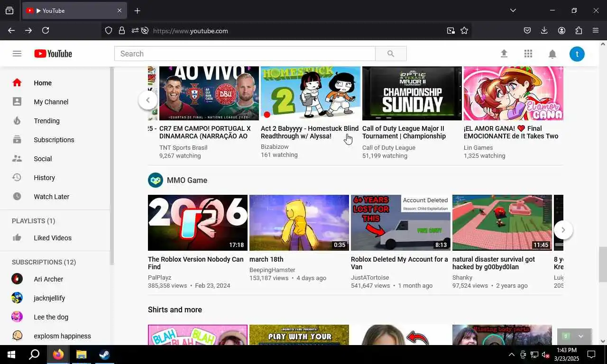
Task: Close the YouTube tab
Action: tap(120, 10)
